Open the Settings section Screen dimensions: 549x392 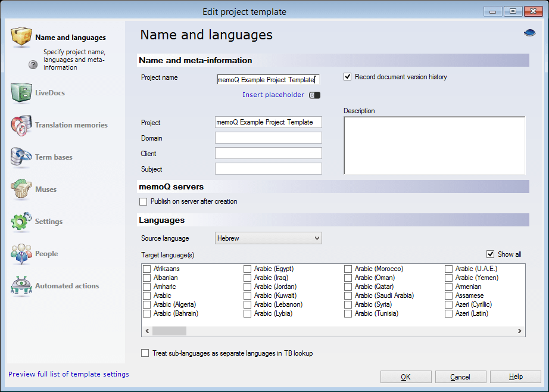49,222
